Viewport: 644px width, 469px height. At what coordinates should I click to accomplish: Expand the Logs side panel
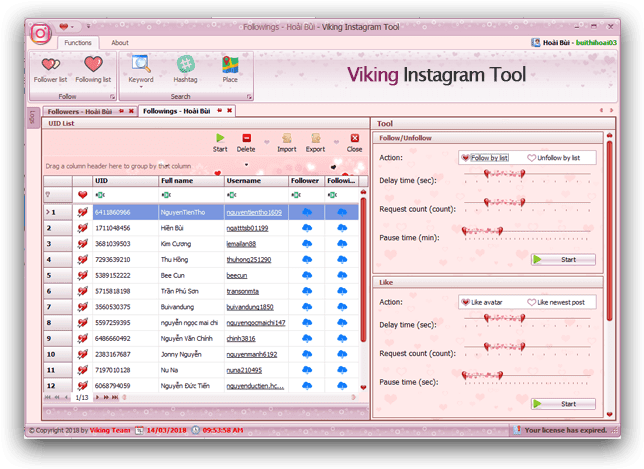coord(33,118)
